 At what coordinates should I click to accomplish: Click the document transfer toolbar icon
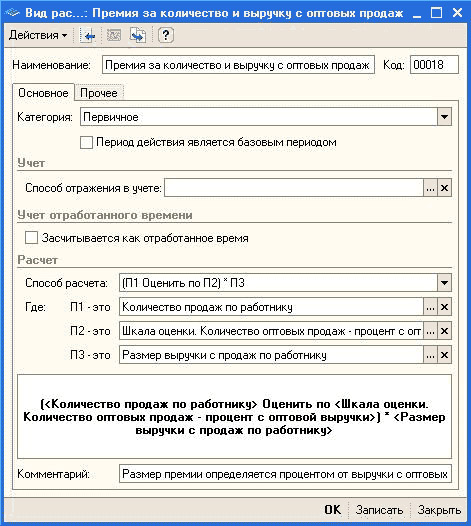click(138, 35)
